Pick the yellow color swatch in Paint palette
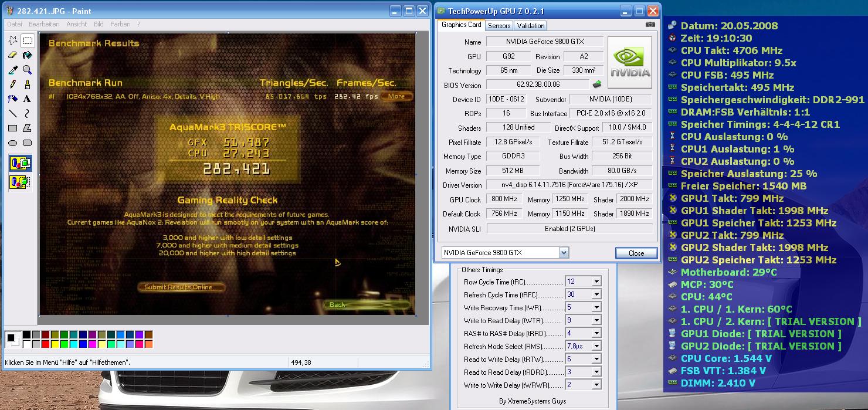 (x=55, y=344)
